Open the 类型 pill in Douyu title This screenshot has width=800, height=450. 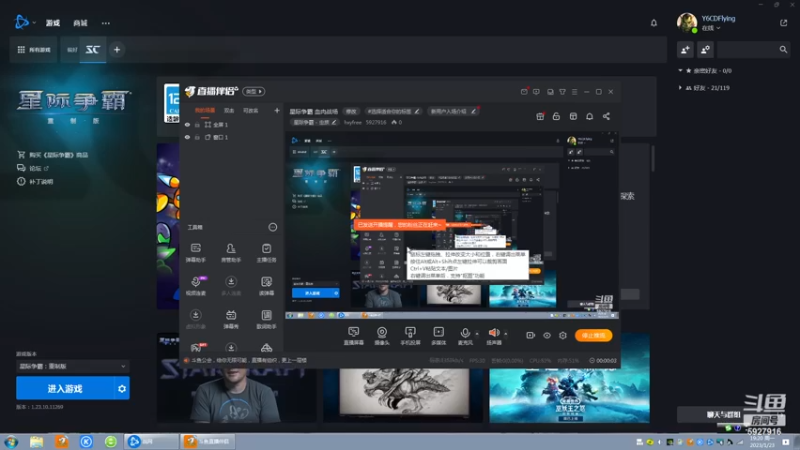pos(254,91)
